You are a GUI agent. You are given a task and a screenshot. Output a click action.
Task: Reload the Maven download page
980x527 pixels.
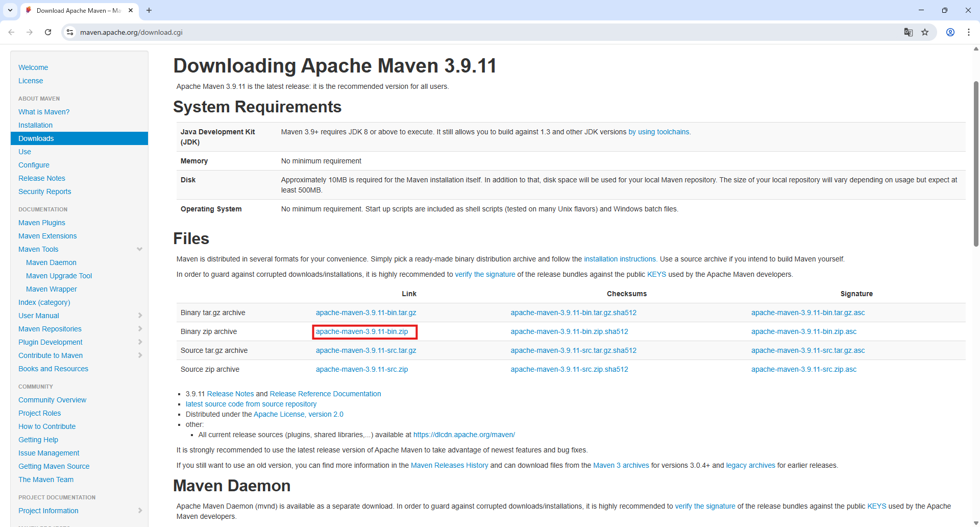pyautogui.click(x=48, y=32)
